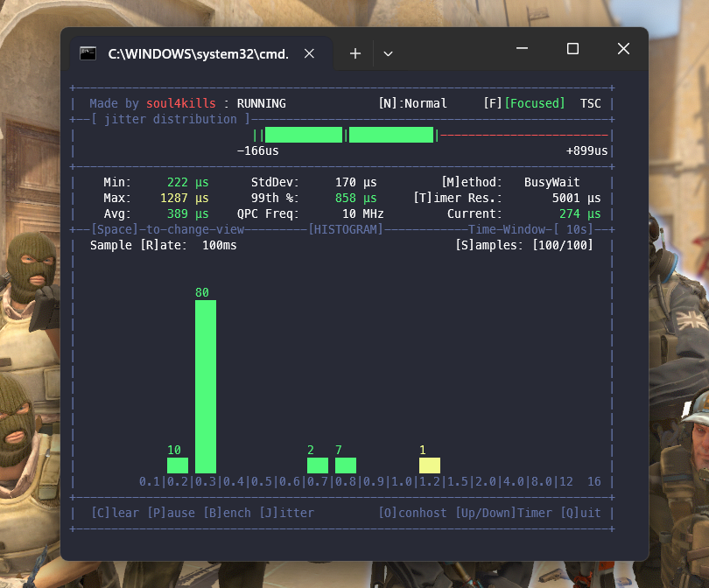Image resolution: width=709 pixels, height=588 pixels.
Task: Click the jitter distribution header
Action: pyautogui.click(x=171, y=119)
